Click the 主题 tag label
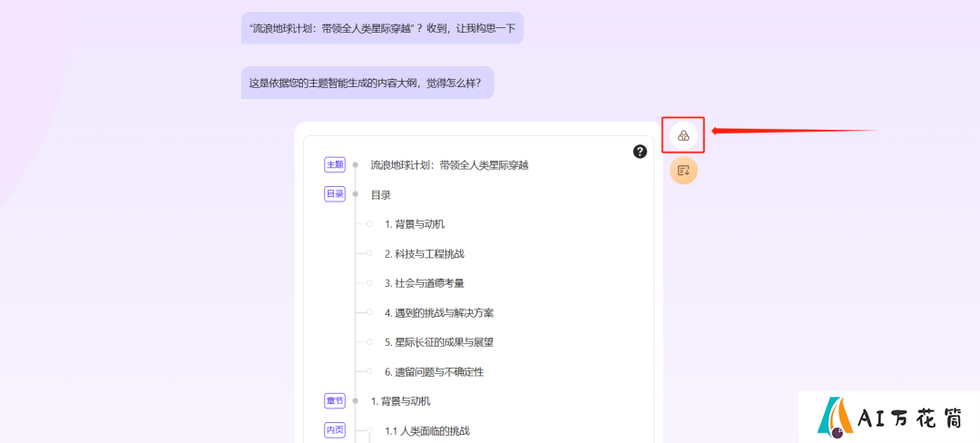 point(334,165)
